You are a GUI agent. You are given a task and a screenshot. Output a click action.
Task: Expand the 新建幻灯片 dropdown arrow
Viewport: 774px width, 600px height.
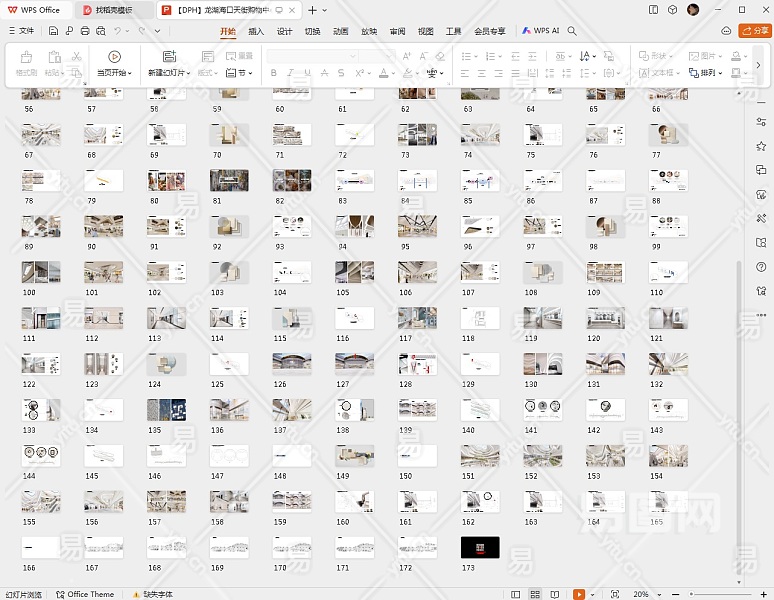187,73
